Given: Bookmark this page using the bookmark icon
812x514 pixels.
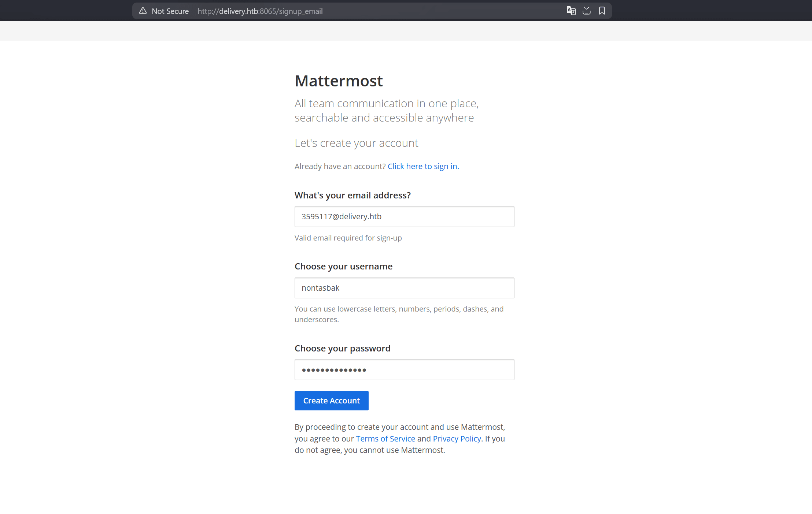Looking at the screenshot, I should pos(602,11).
